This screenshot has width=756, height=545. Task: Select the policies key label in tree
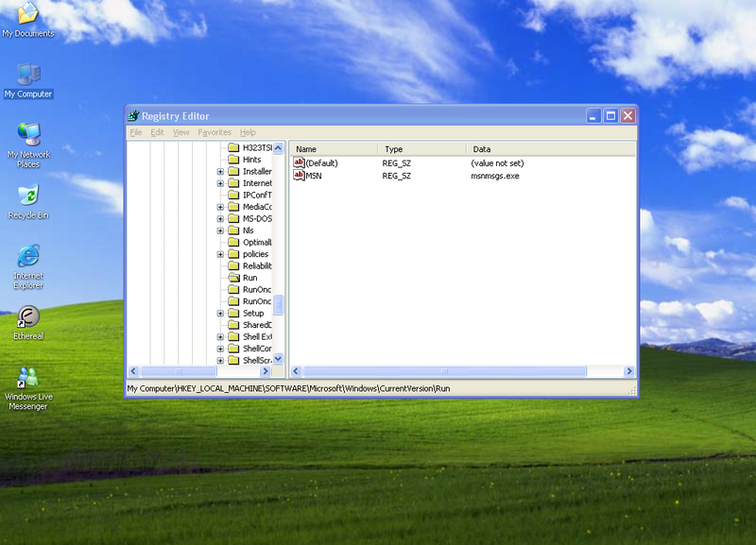tap(255, 254)
